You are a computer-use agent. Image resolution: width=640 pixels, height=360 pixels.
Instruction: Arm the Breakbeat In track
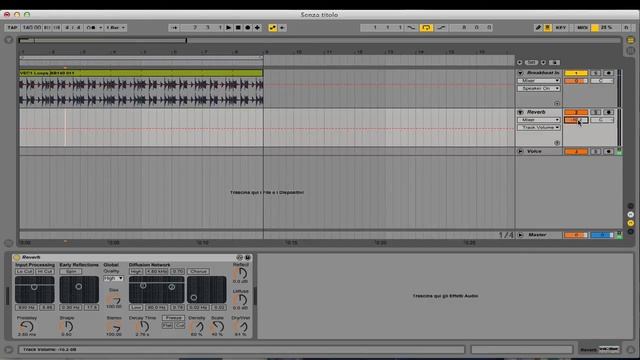click(x=608, y=73)
